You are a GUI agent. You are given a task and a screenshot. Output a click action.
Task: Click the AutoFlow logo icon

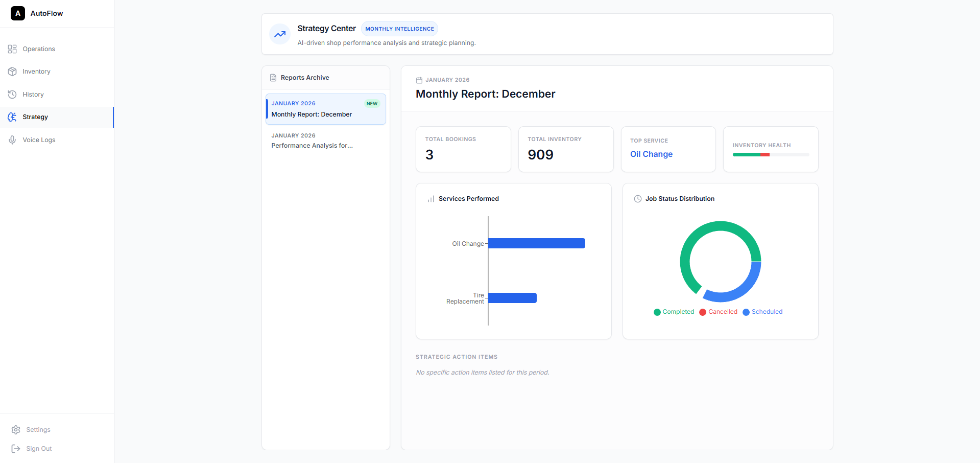(18, 13)
